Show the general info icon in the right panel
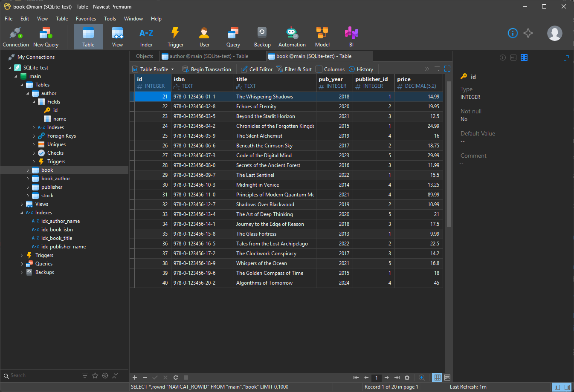 coord(503,58)
